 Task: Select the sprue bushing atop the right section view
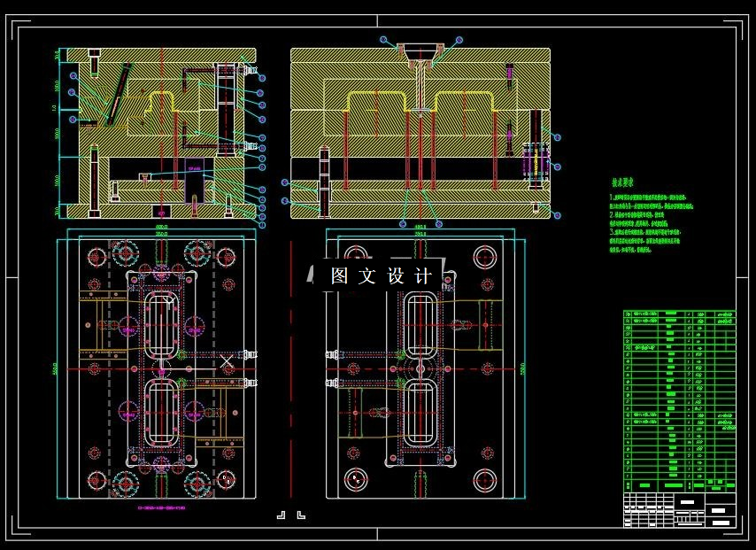[420, 54]
